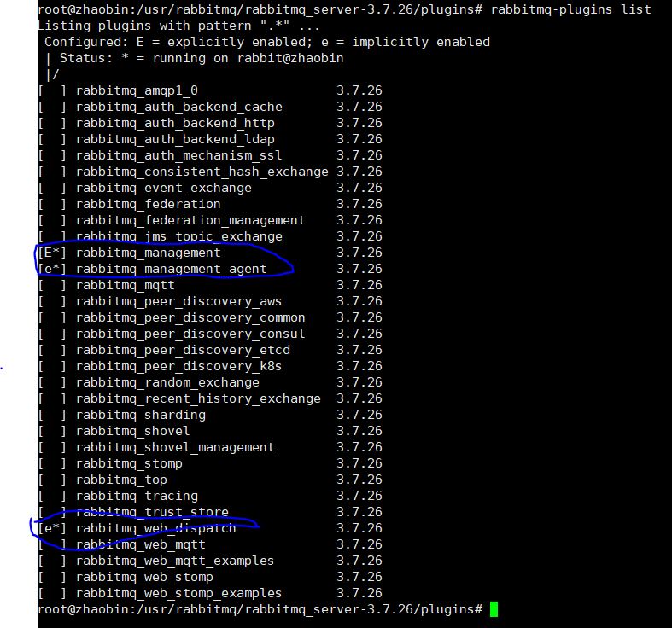672x628 pixels.
Task: Click rabbitmq_auth_backend_ldap entry
Action: coord(175,139)
